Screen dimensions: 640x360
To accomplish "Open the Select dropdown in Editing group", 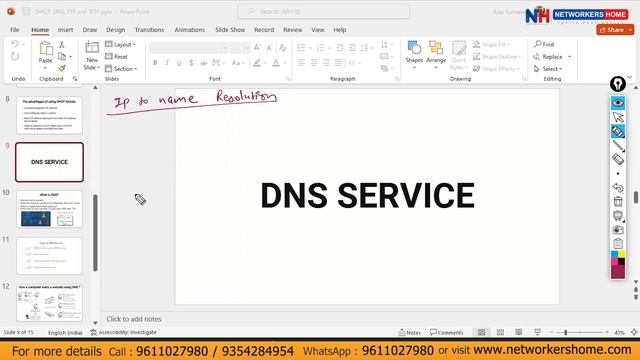I will click(548, 69).
